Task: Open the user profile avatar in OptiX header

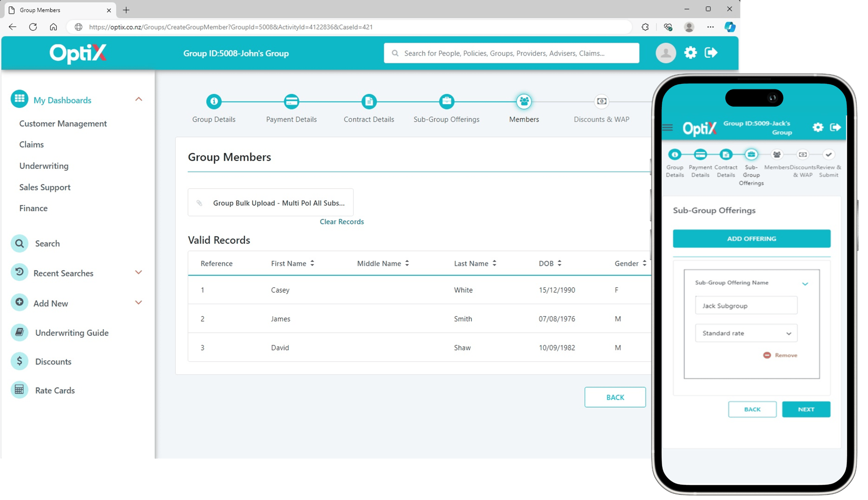Action: [x=665, y=53]
